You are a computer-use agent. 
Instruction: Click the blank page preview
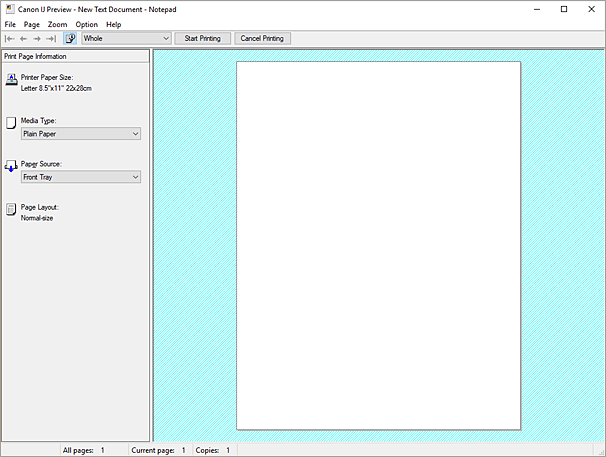[x=378, y=245]
